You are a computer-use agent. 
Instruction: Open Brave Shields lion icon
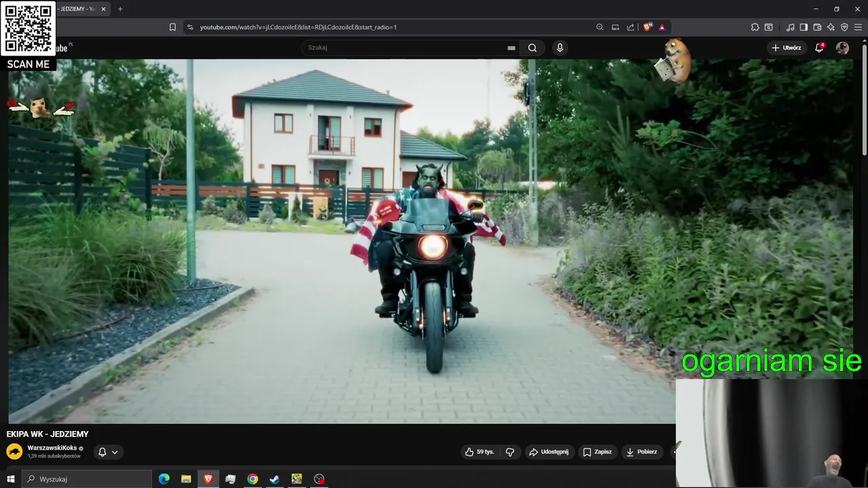(647, 27)
